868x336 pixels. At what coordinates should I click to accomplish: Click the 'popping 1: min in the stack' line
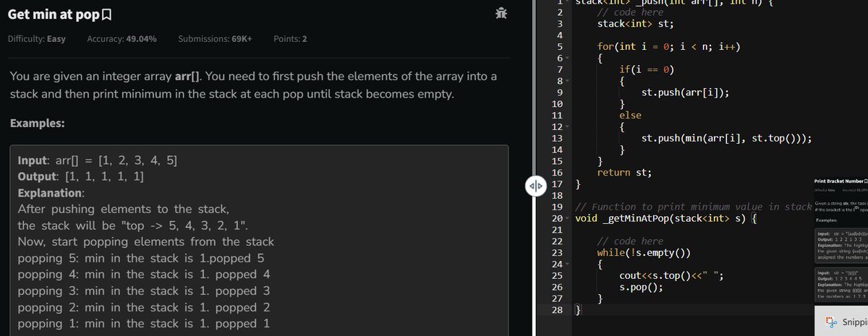143,324
